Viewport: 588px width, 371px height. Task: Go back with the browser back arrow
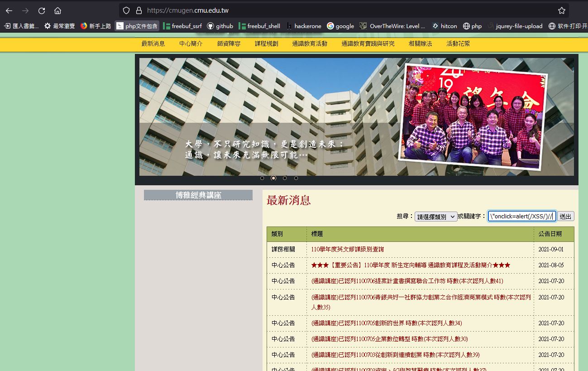[9, 10]
